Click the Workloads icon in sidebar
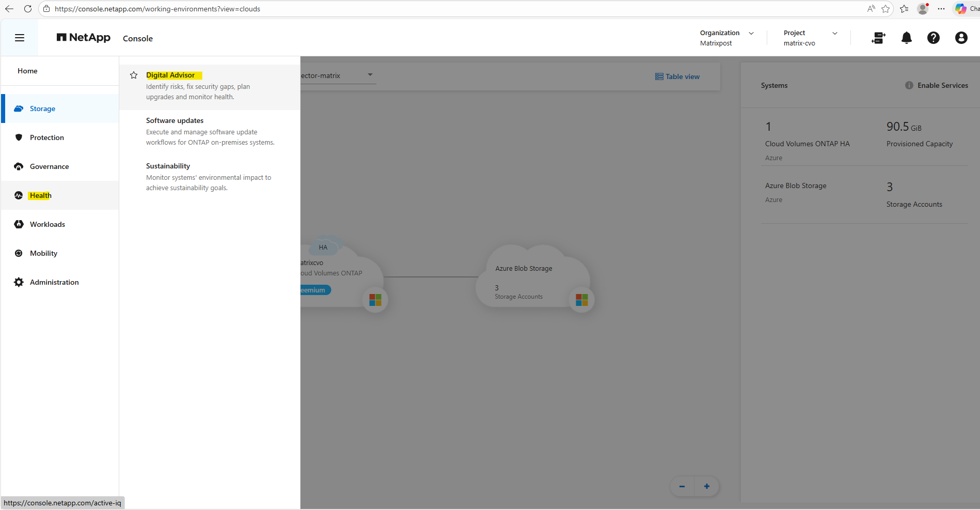This screenshot has height=510, width=980. click(x=19, y=224)
